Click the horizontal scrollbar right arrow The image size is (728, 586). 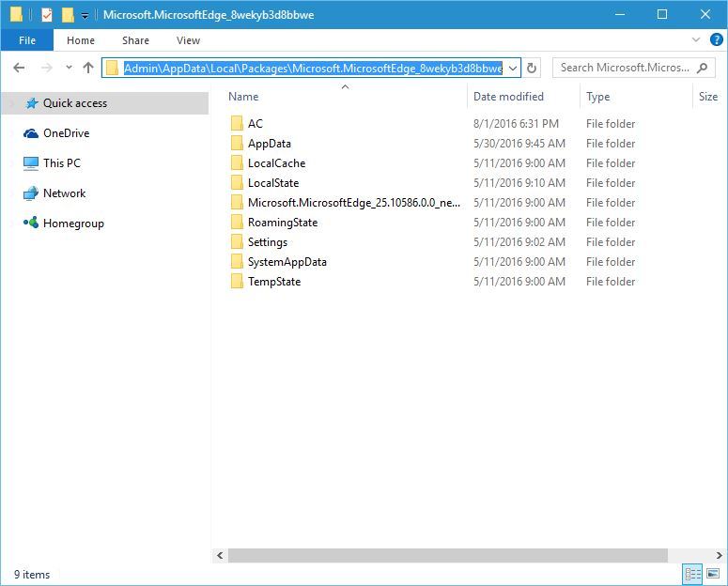click(719, 555)
